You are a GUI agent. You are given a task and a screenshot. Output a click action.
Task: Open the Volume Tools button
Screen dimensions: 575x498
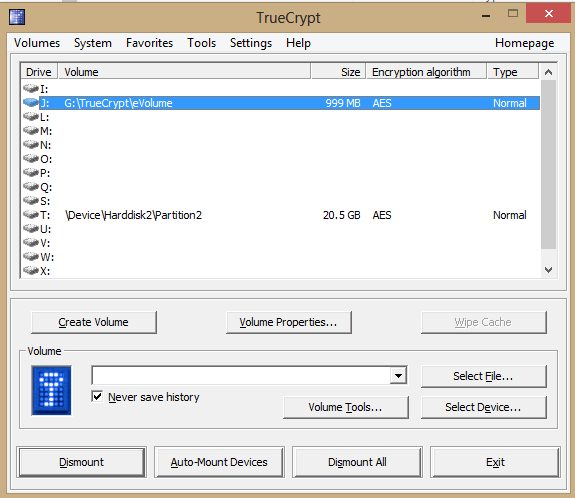pos(346,407)
